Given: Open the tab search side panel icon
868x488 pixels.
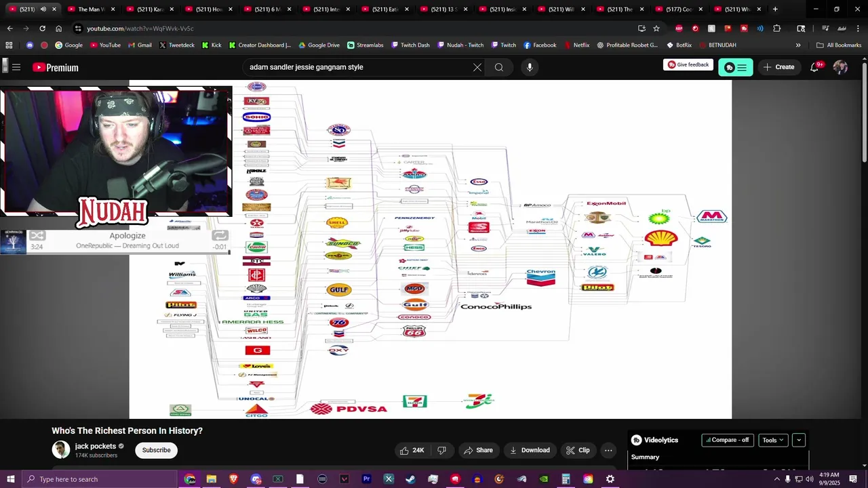Looking at the screenshot, I should pyautogui.click(x=801, y=28).
